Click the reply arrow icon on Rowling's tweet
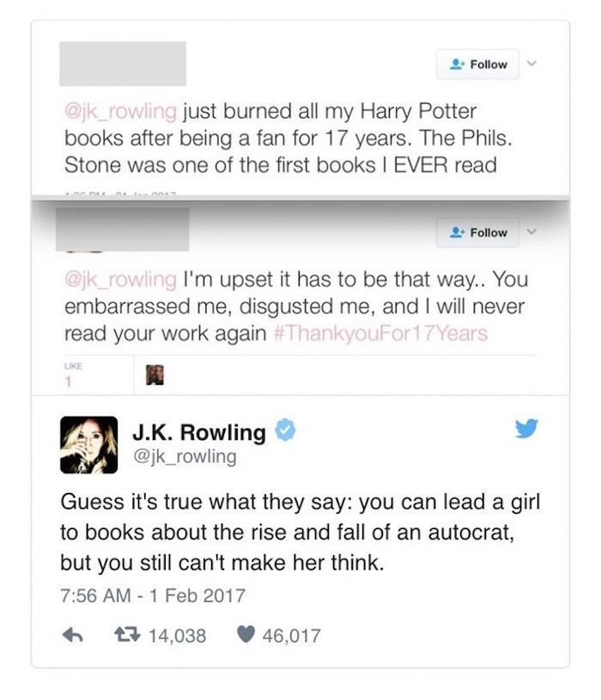Viewport: 601px width, 700px height. click(72, 635)
